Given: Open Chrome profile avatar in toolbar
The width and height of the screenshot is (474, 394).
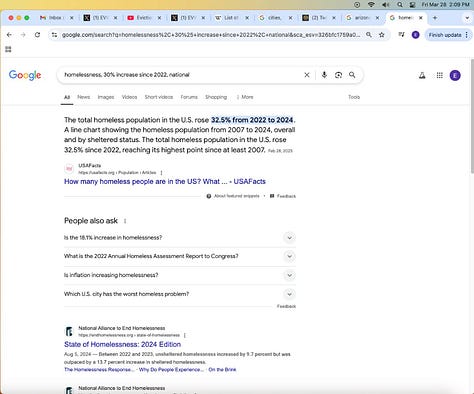Looking at the screenshot, I should click(415, 35).
